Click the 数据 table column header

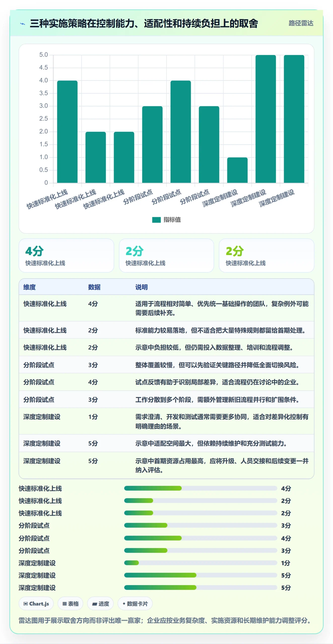(94, 287)
